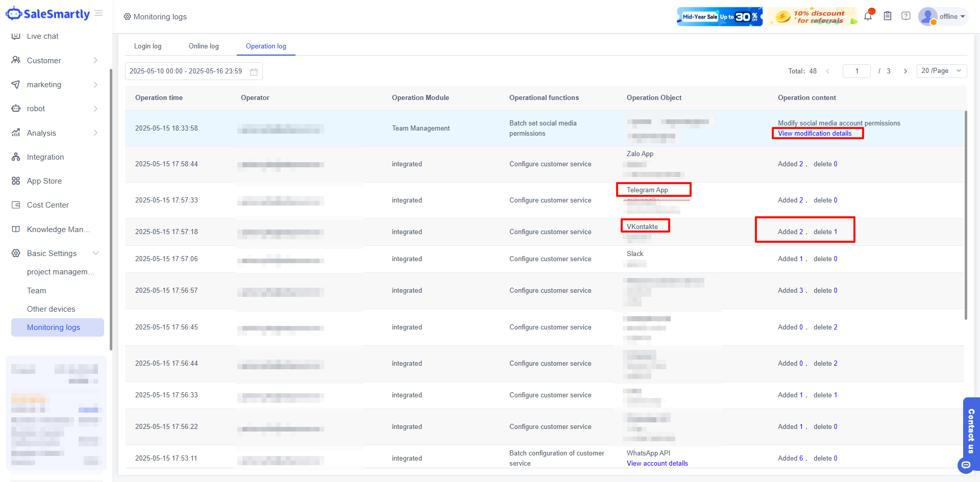Open the 20 /Page dropdown

[x=941, y=71]
